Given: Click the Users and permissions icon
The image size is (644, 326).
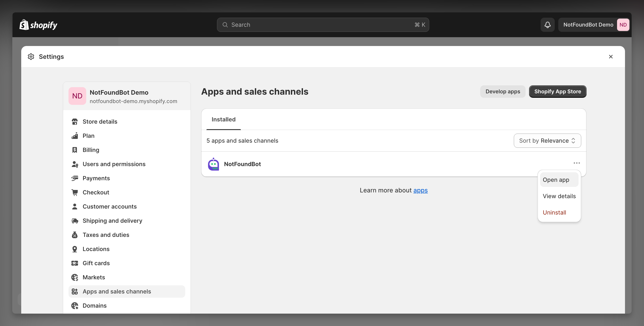Looking at the screenshot, I should [x=74, y=164].
